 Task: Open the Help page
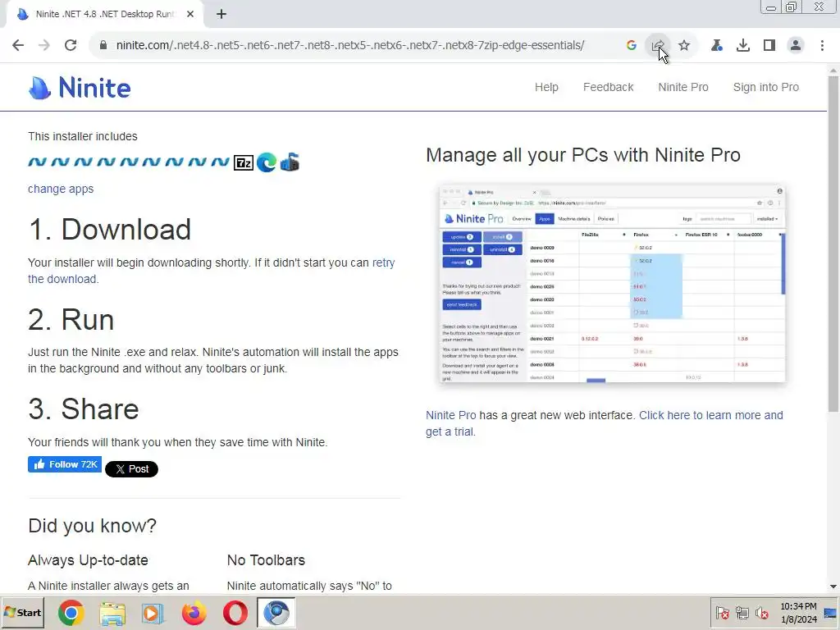(546, 87)
